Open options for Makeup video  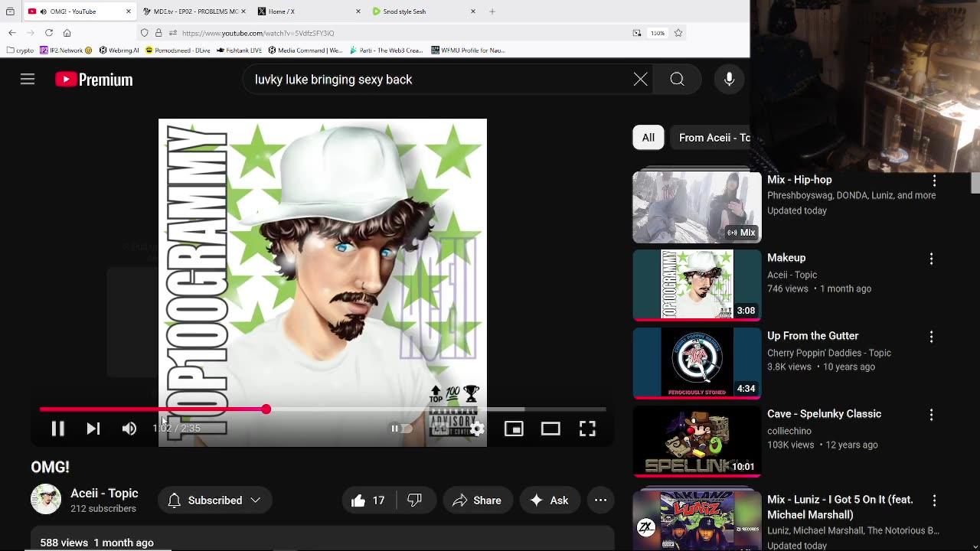931,259
